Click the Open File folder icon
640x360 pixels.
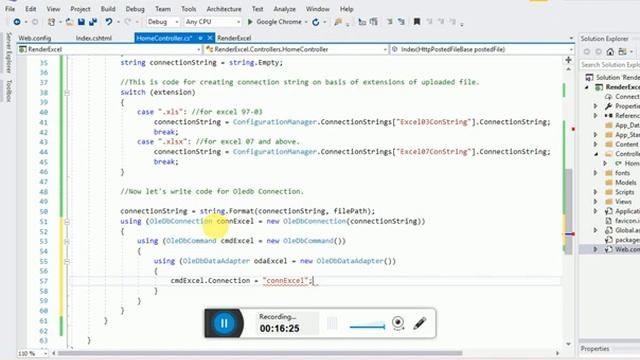coord(69,22)
